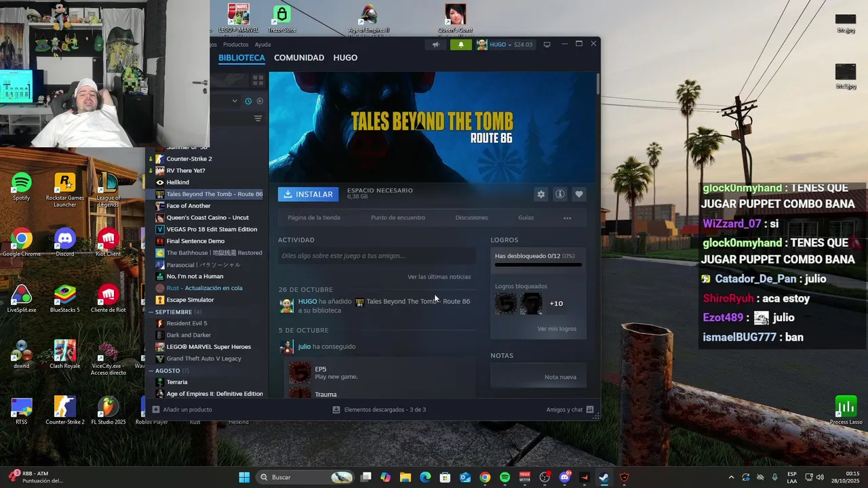The width and height of the screenshot is (868, 488).
Task: Open Productos menu in Steam
Action: click(x=236, y=45)
